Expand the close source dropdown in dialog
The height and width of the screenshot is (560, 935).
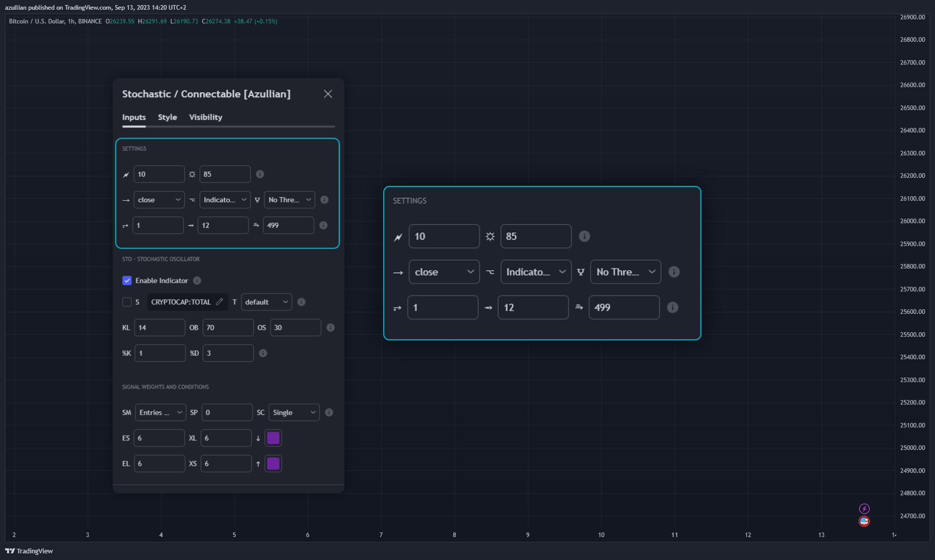click(x=159, y=200)
